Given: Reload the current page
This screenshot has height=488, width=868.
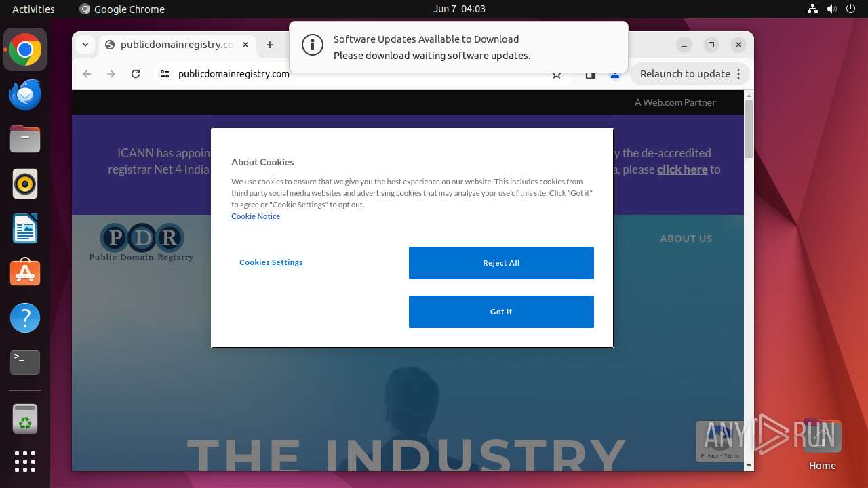Looking at the screenshot, I should click(136, 74).
